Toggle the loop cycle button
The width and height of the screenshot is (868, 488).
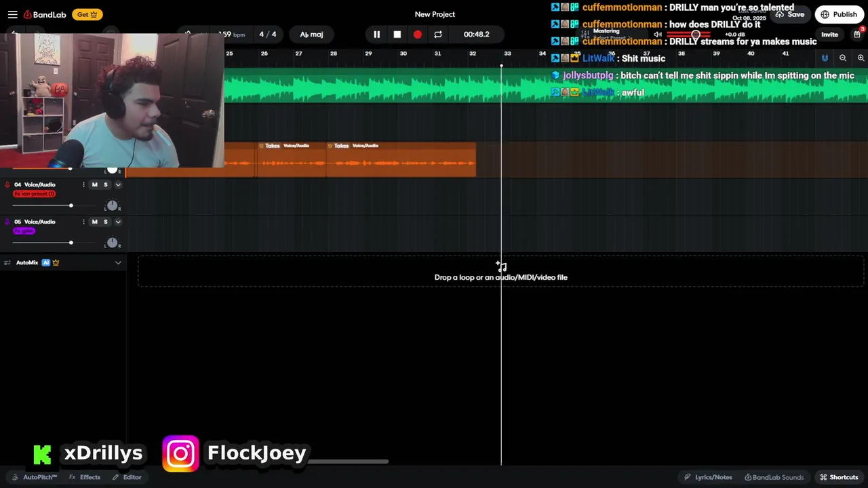(x=438, y=35)
